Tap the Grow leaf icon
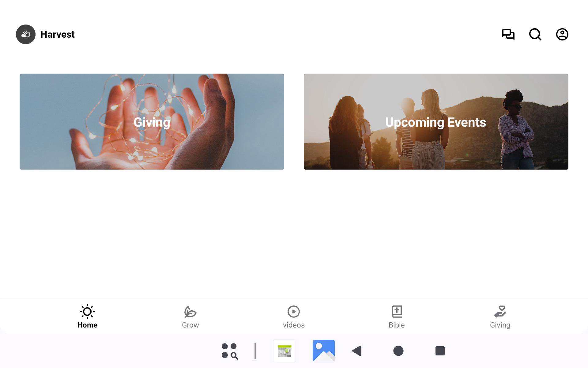588x368 pixels. [x=190, y=312]
